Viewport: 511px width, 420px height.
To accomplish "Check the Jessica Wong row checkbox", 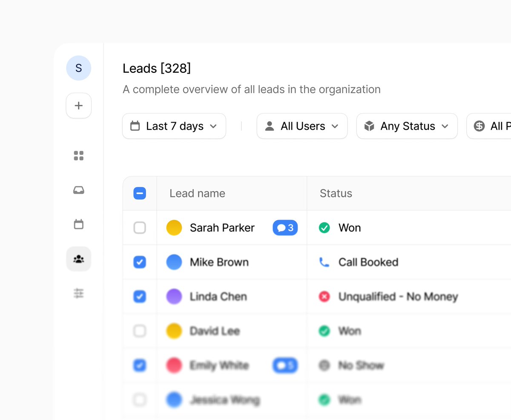I will point(140,400).
